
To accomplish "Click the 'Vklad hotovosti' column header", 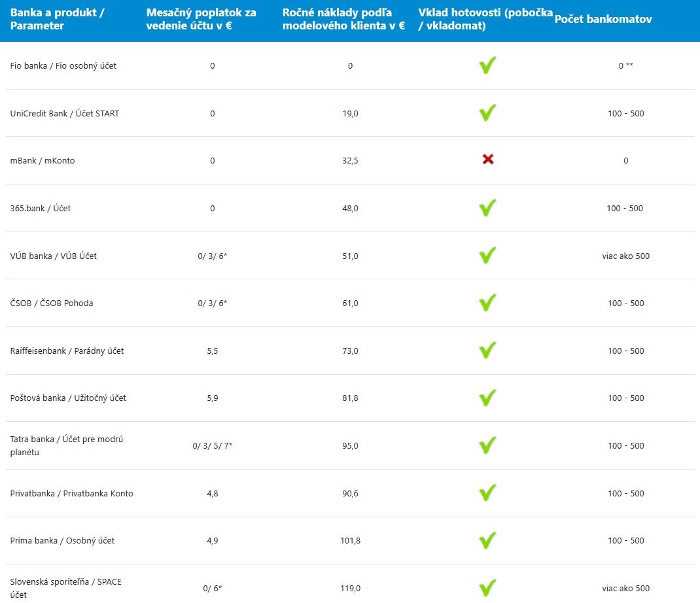I will 485,20.
